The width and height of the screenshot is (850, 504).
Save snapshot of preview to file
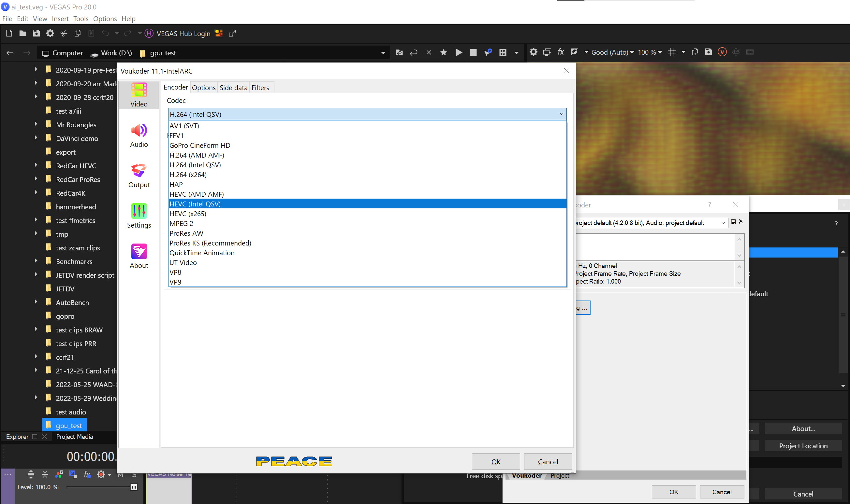pos(708,52)
